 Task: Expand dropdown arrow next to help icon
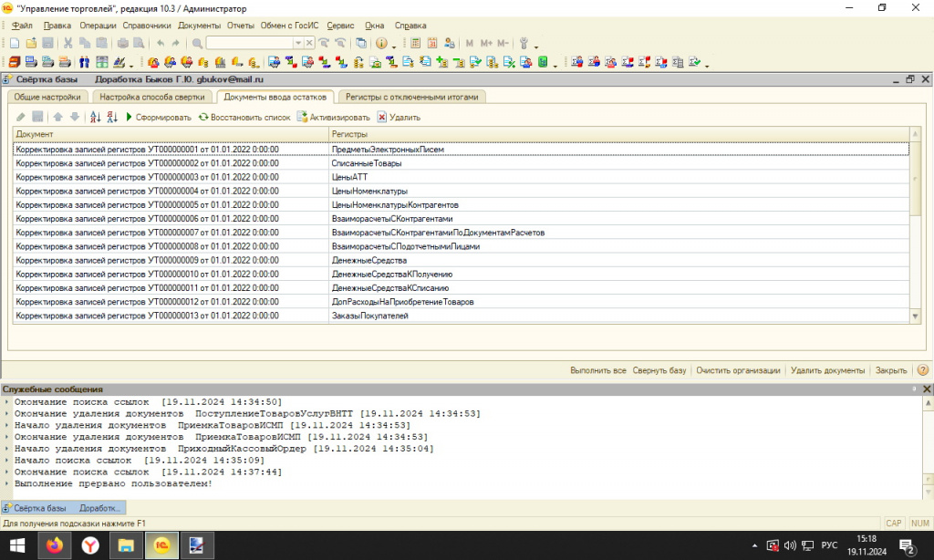[394, 46]
